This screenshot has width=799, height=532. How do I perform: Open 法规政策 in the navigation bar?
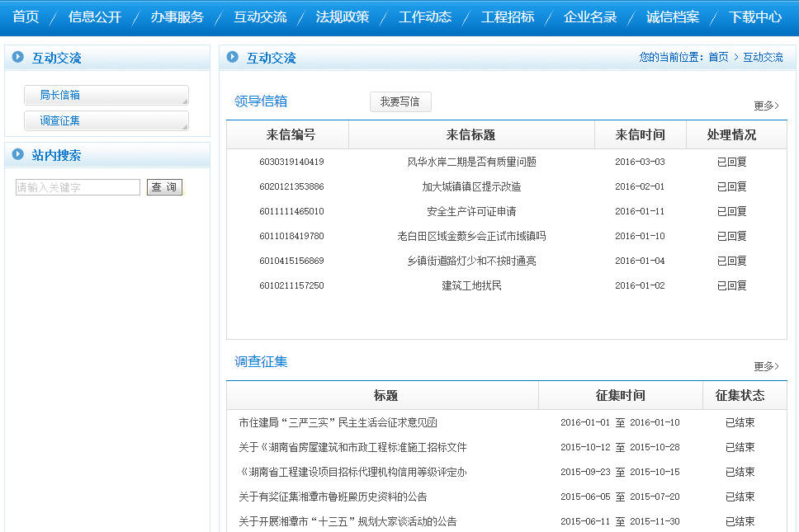[343, 16]
